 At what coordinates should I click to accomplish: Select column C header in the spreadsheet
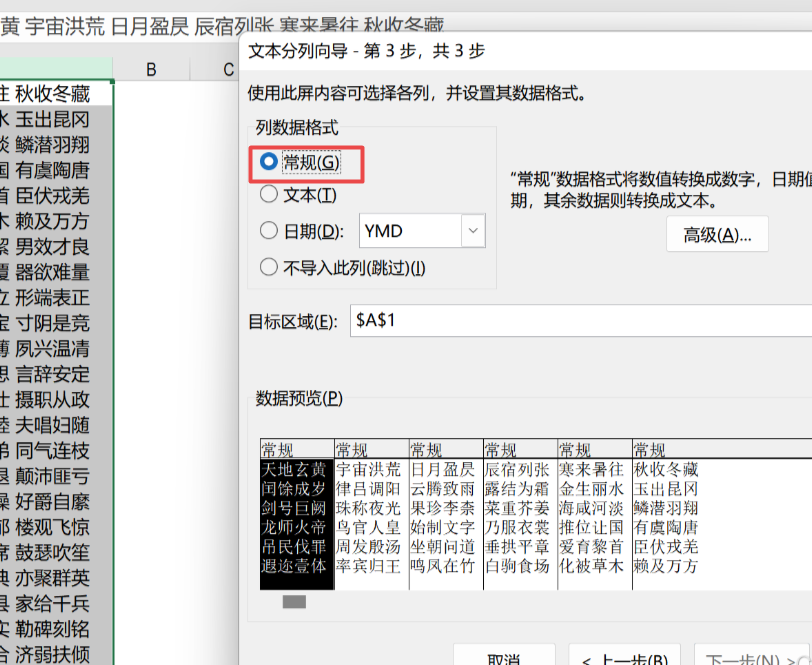(228, 68)
